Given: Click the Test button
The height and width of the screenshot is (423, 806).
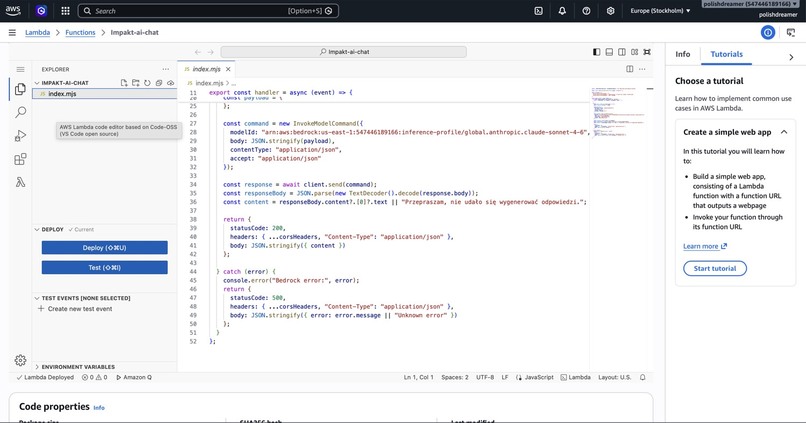Looking at the screenshot, I should click(104, 268).
